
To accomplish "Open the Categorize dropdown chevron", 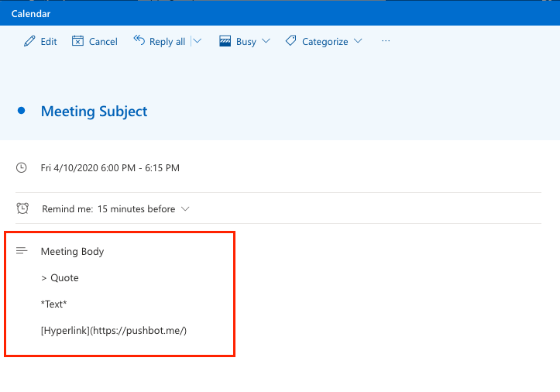I will click(x=358, y=41).
